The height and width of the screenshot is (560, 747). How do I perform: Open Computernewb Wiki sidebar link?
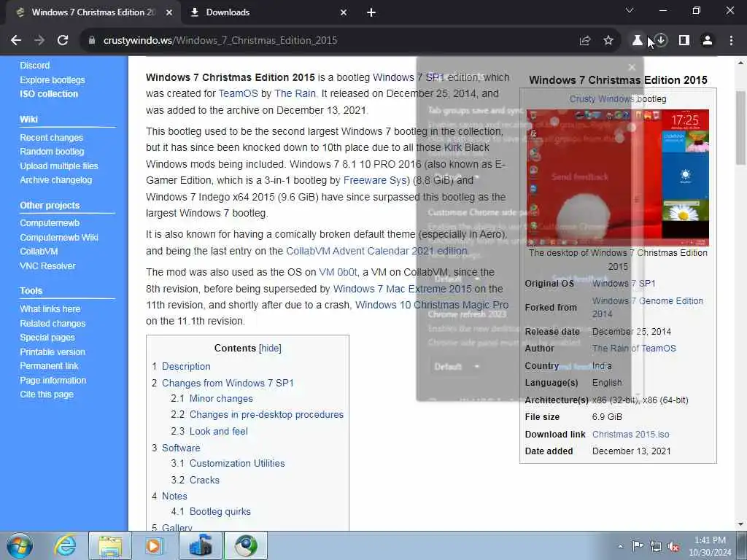(x=59, y=237)
